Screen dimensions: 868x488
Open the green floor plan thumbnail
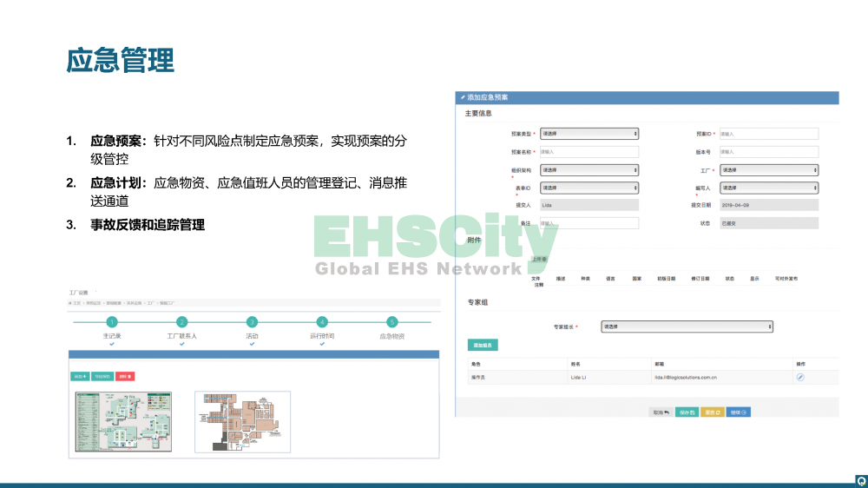click(x=122, y=421)
